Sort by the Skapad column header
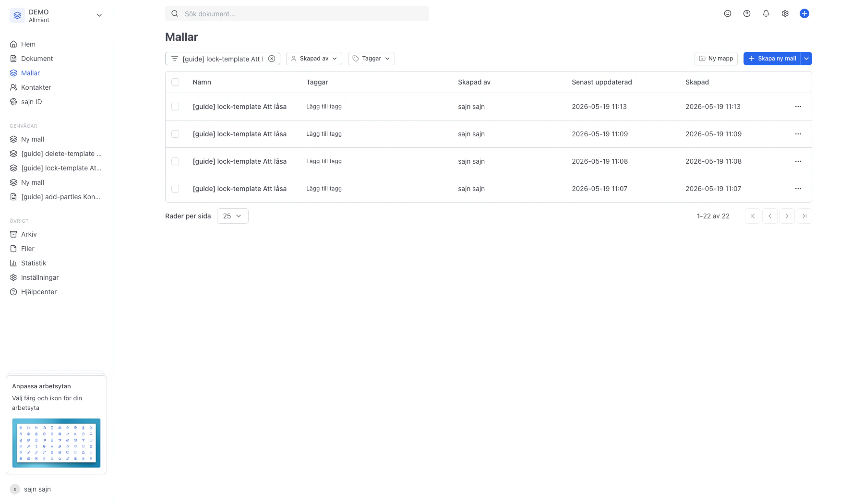 [697, 82]
